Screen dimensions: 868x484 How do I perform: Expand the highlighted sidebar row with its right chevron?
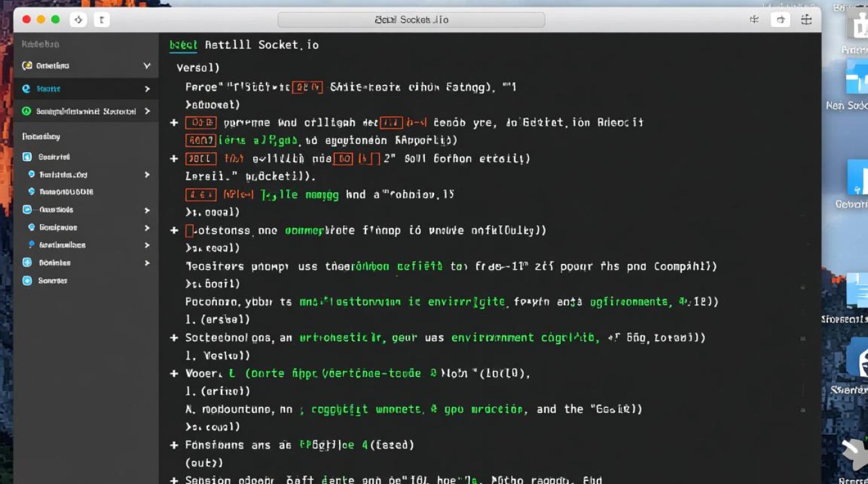[147, 89]
